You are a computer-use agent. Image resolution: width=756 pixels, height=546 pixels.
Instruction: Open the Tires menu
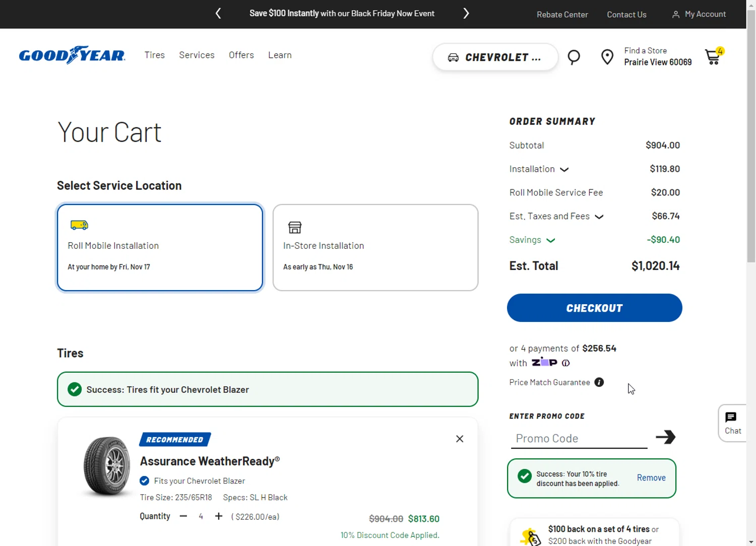click(155, 55)
